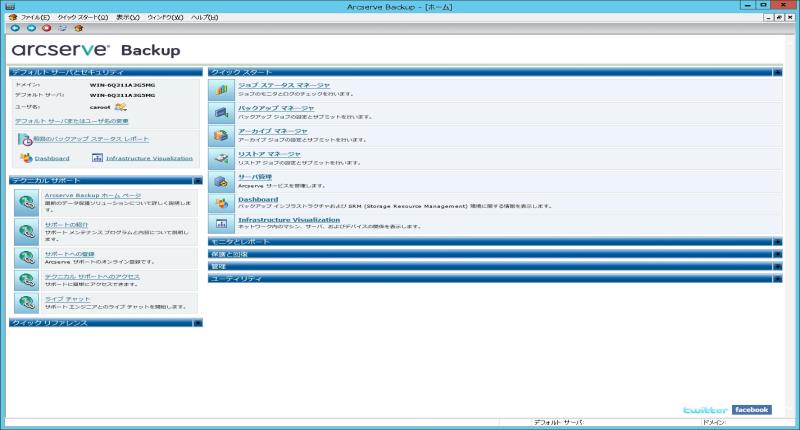Click the Refresh toolbar icon
800x430 pixels.
[63, 28]
